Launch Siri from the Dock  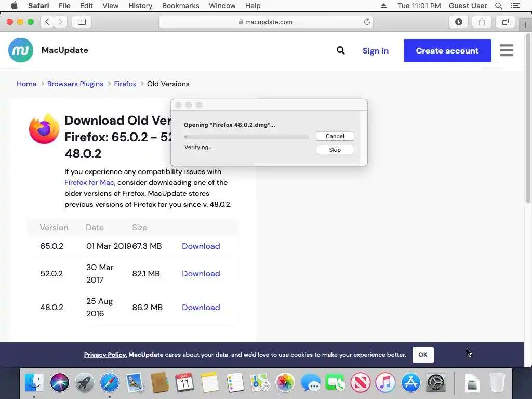pos(59,382)
